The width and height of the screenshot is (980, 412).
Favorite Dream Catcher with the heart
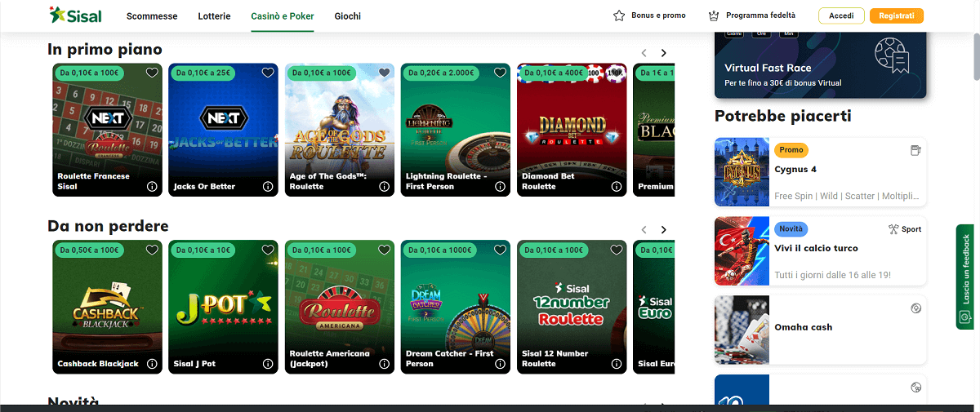[500, 250]
